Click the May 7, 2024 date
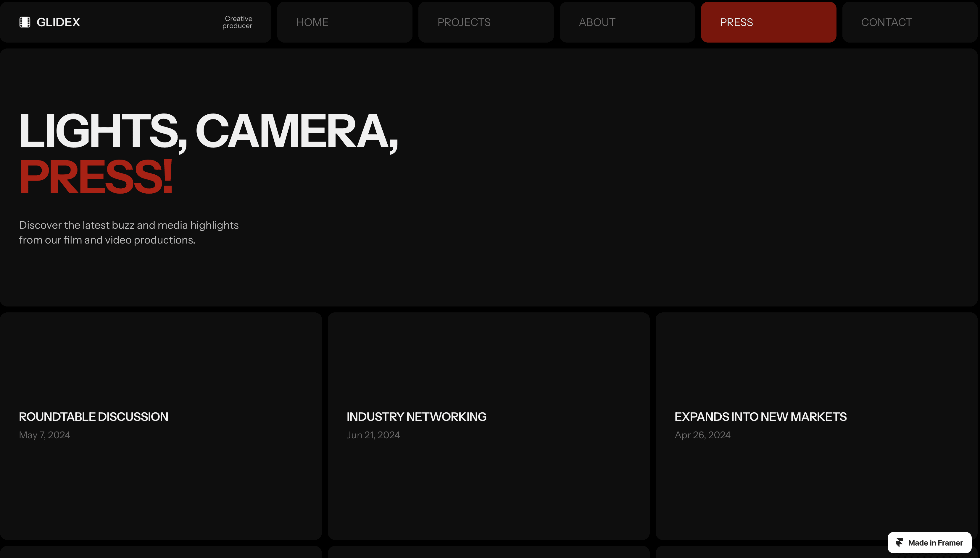 point(44,435)
